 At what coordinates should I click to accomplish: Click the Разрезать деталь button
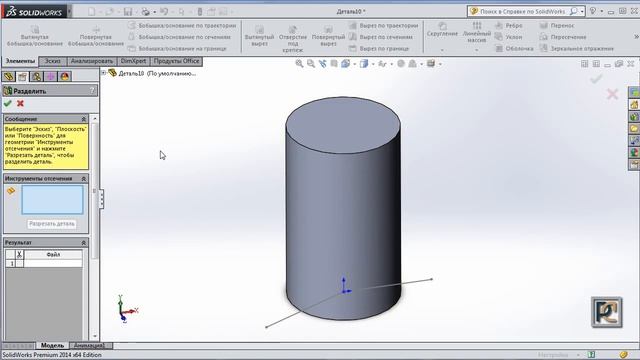(52, 224)
